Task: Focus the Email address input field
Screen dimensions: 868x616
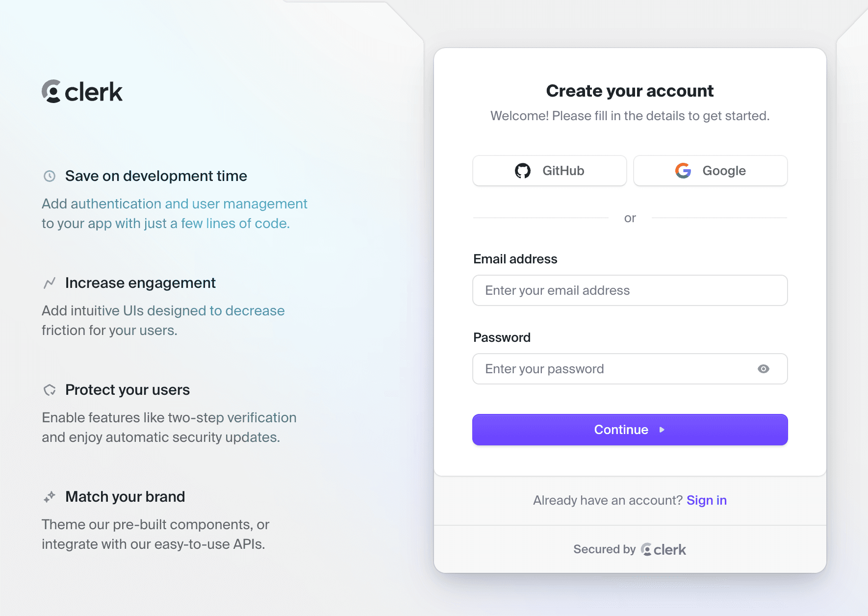Action: coord(630,290)
